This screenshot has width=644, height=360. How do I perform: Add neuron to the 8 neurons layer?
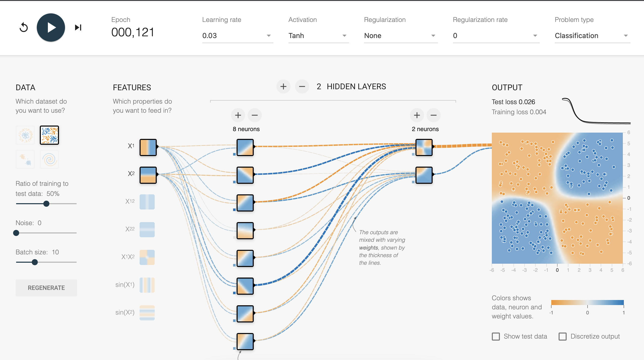point(238,115)
